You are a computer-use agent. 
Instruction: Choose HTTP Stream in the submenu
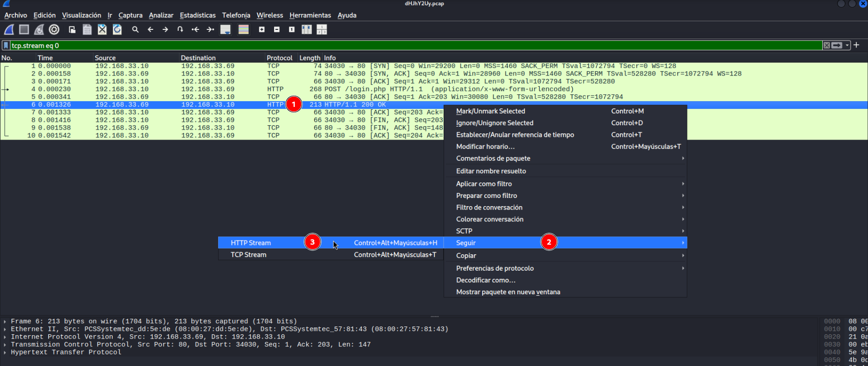pos(330,243)
